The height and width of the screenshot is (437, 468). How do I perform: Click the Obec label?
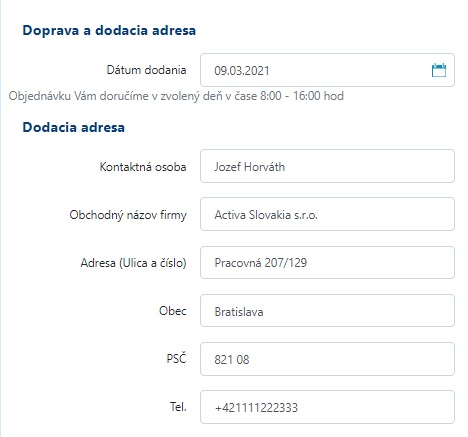click(173, 311)
